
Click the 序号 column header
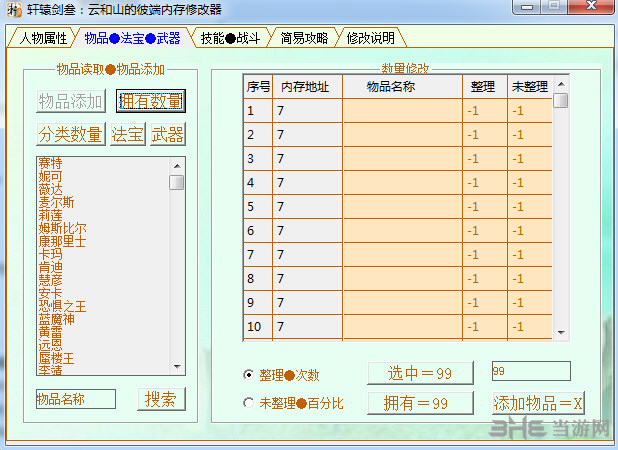[258, 87]
